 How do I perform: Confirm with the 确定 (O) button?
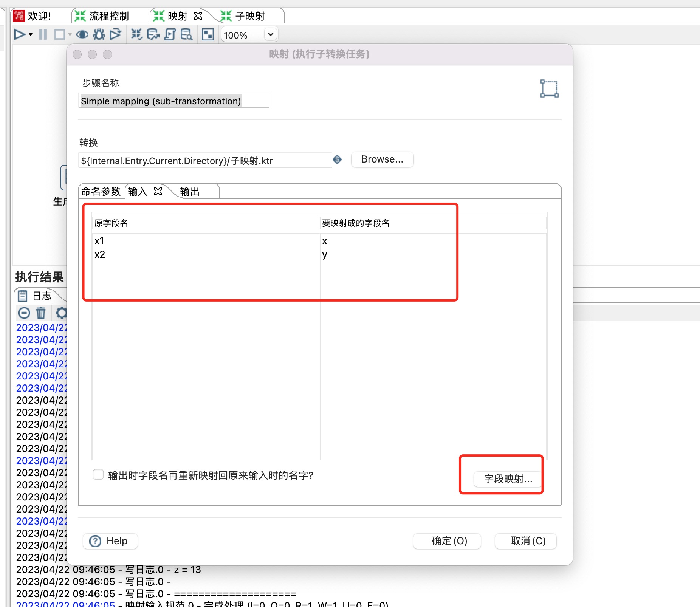449,541
